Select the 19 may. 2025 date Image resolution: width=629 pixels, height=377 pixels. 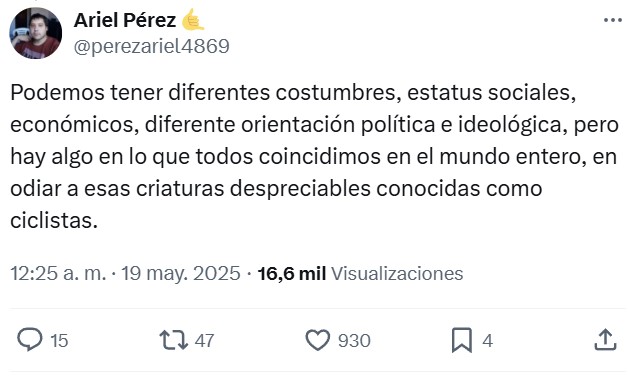181,274
